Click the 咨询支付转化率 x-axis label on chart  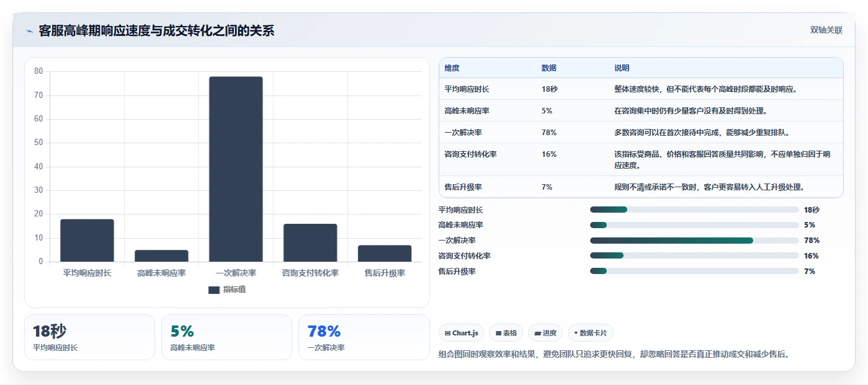tap(310, 273)
